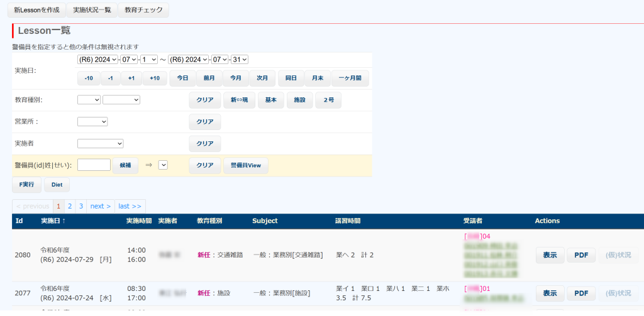
Task: Expand the 営業所 dropdown
Action: pos(92,121)
